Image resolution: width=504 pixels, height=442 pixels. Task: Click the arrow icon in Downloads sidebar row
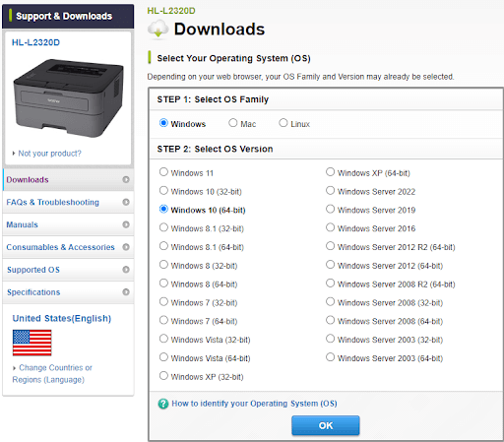(126, 179)
